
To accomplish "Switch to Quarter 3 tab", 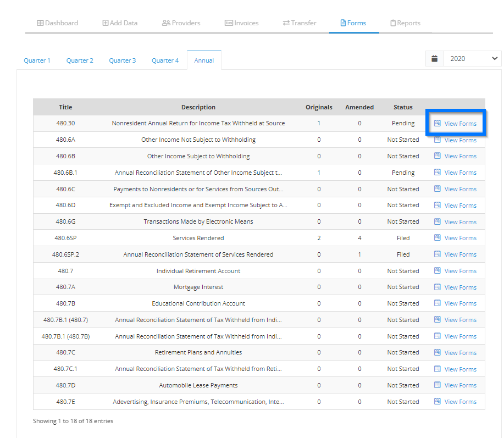I will coord(123,60).
